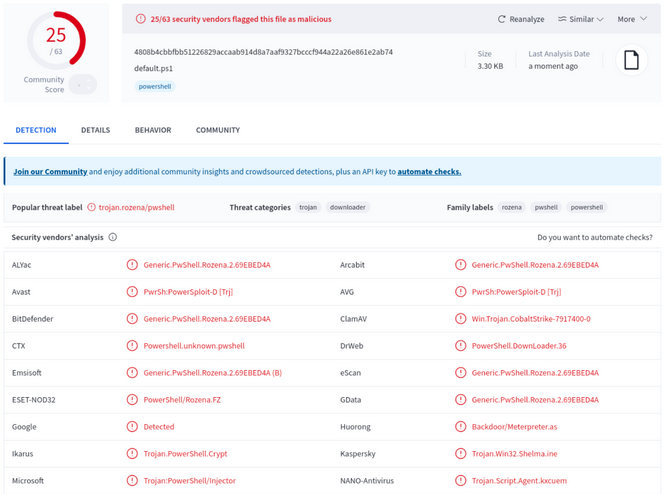
Task: Switch to the DETAILS tab
Action: [95, 130]
